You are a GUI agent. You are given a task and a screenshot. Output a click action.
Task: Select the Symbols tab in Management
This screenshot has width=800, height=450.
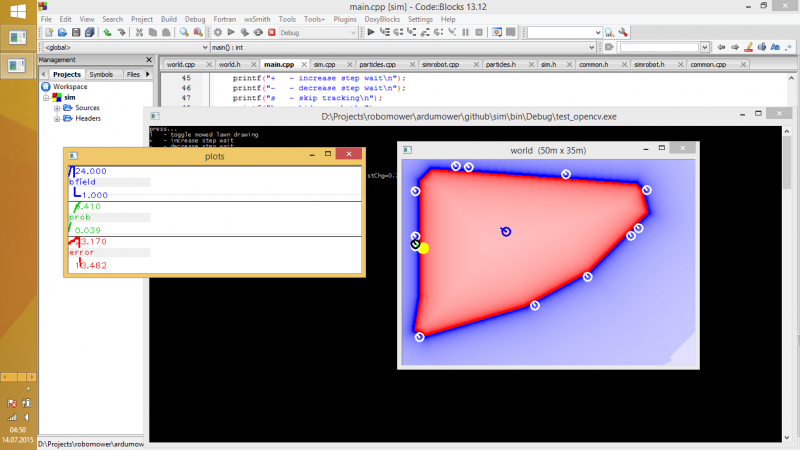coord(101,74)
